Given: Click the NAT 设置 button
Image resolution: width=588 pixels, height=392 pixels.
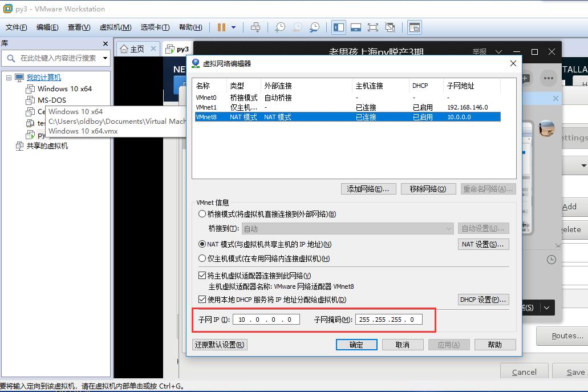Looking at the screenshot, I should (483, 244).
